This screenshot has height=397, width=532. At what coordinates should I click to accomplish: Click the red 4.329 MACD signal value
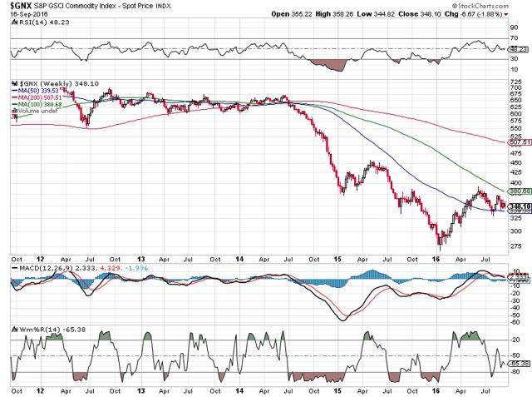(110, 268)
